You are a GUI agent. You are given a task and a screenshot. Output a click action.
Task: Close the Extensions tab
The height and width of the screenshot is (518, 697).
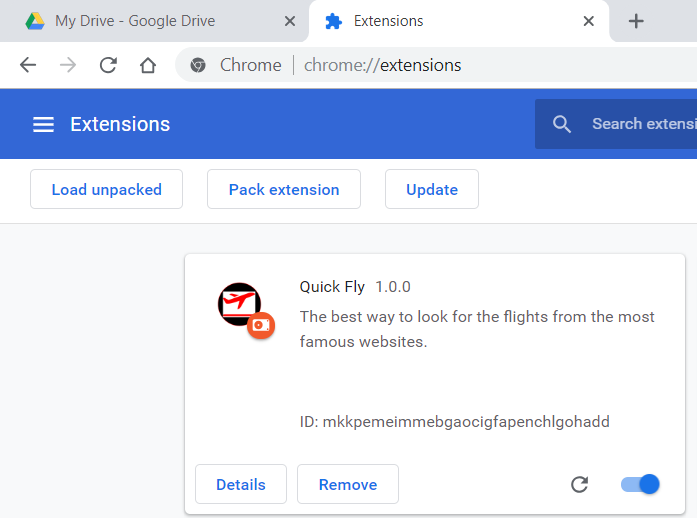589,21
